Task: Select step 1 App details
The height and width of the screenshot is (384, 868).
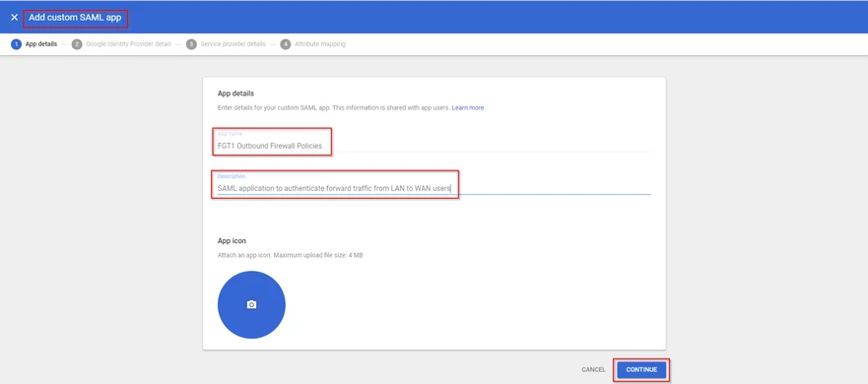Action: tap(33, 44)
